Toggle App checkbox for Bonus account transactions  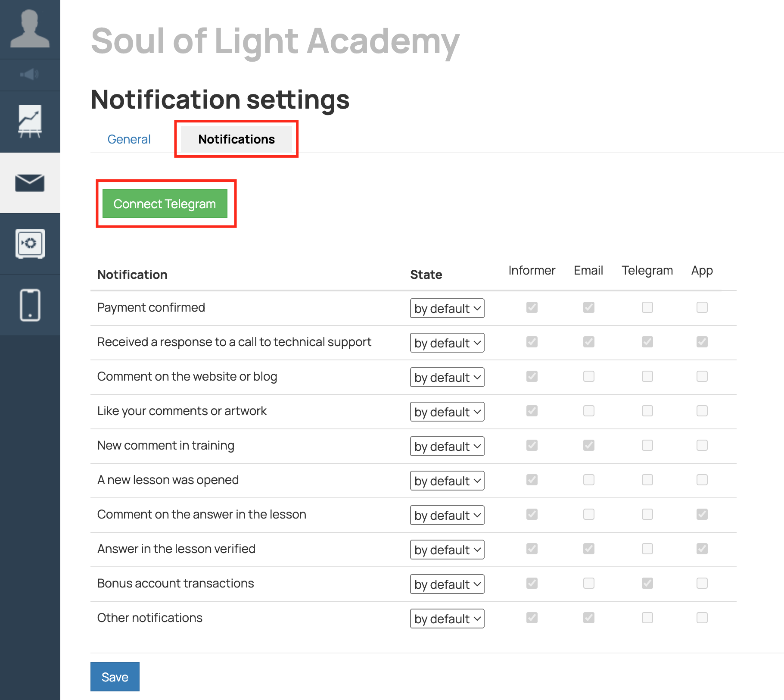click(702, 583)
